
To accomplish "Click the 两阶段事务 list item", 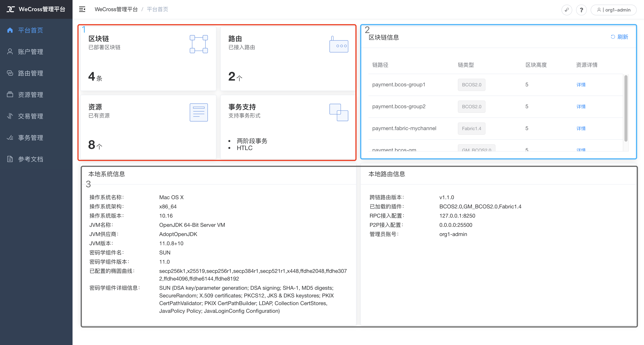I will point(252,141).
